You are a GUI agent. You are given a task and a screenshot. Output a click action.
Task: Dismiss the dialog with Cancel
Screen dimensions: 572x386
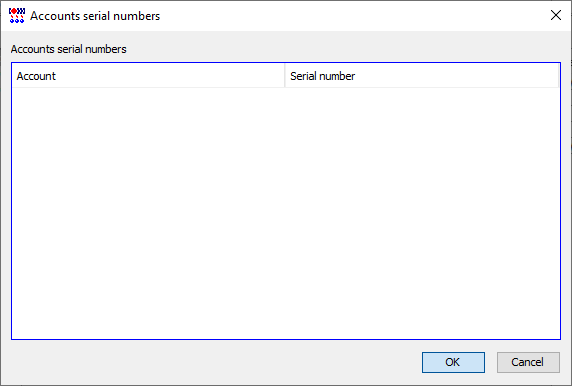coord(528,362)
